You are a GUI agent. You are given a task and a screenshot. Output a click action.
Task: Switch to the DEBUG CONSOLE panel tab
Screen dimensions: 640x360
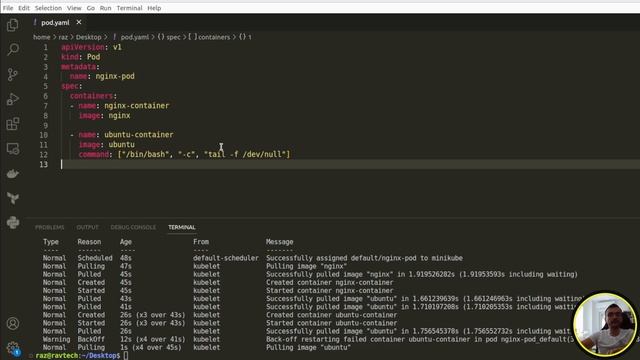click(x=133, y=227)
